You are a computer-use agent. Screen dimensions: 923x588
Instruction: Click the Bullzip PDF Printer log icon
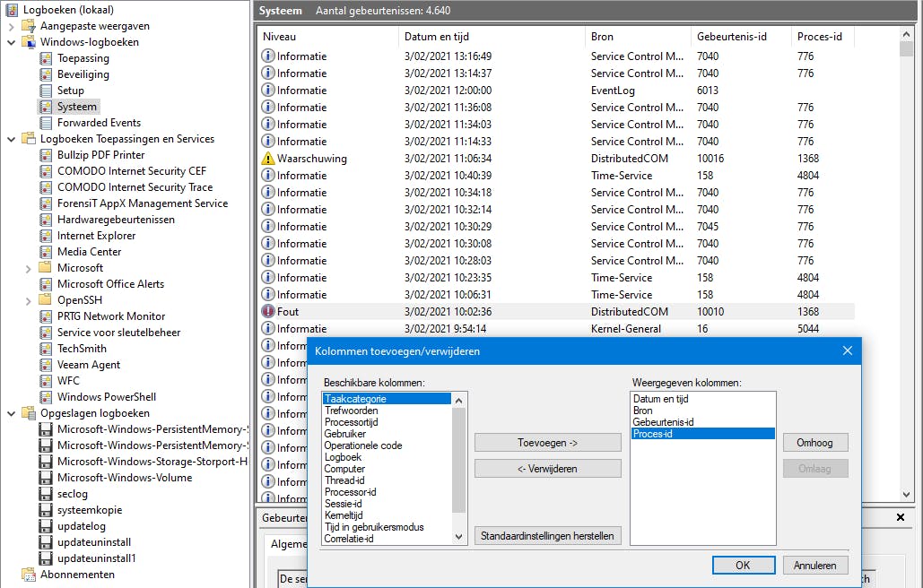click(x=46, y=155)
